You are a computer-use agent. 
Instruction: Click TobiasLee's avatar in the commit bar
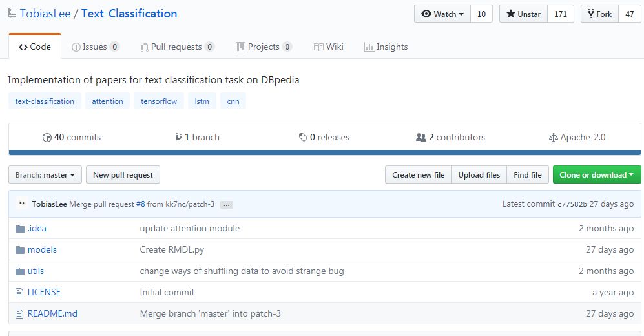(x=22, y=204)
